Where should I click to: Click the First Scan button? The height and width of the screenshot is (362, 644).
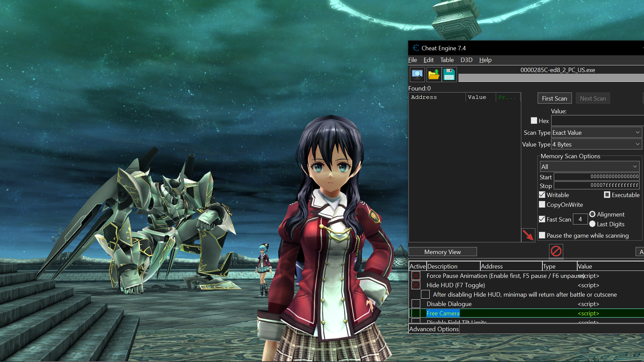coord(554,98)
